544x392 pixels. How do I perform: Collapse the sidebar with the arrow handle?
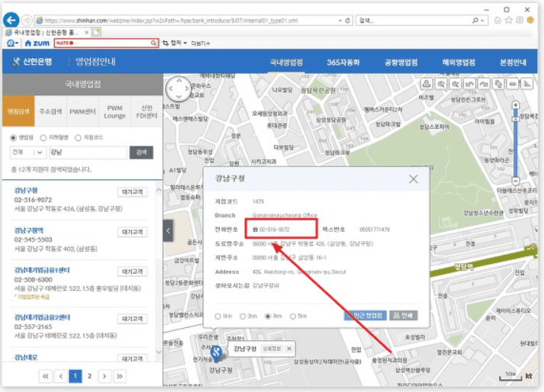tap(168, 230)
